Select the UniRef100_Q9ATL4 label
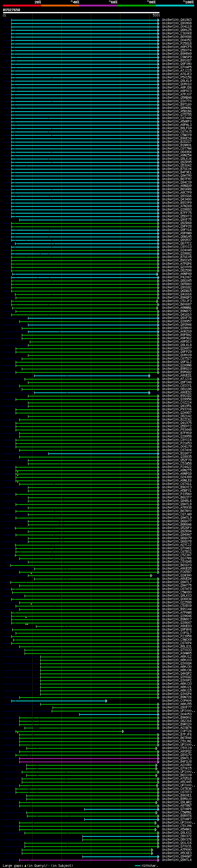Image resolution: width=197 pixels, height=868 pixels. (x=176, y=860)
